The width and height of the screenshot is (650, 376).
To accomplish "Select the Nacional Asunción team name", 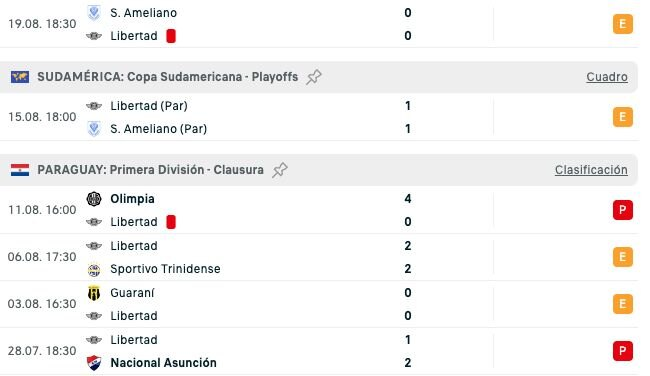I will click(163, 363).
